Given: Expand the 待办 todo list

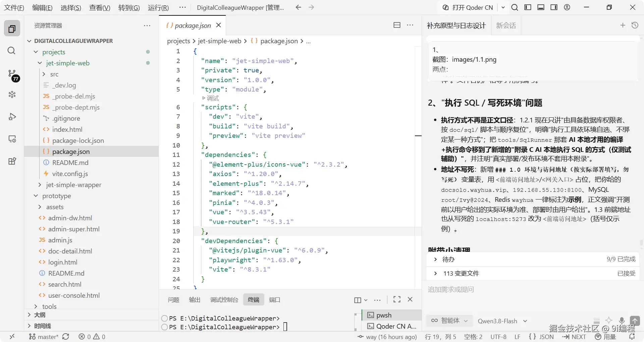Looking at the screenshot, I should coord(435,259).
